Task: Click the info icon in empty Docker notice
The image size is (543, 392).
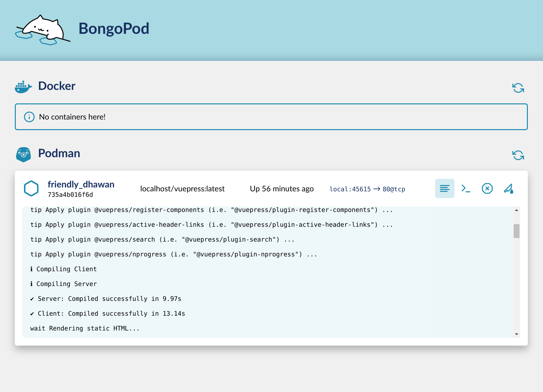Action: point(29,117)
